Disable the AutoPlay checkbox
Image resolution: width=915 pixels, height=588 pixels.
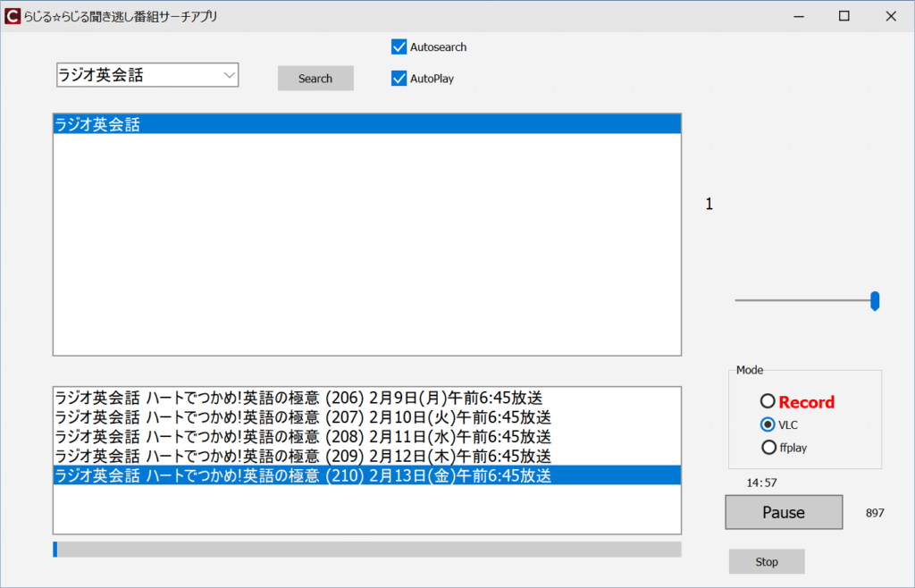[x=399, y=79]
